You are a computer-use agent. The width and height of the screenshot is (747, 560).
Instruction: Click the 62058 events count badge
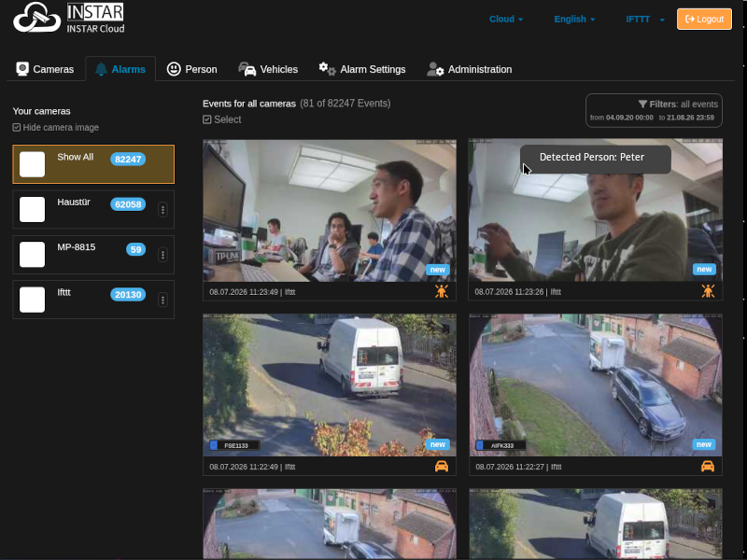point(128,204)
